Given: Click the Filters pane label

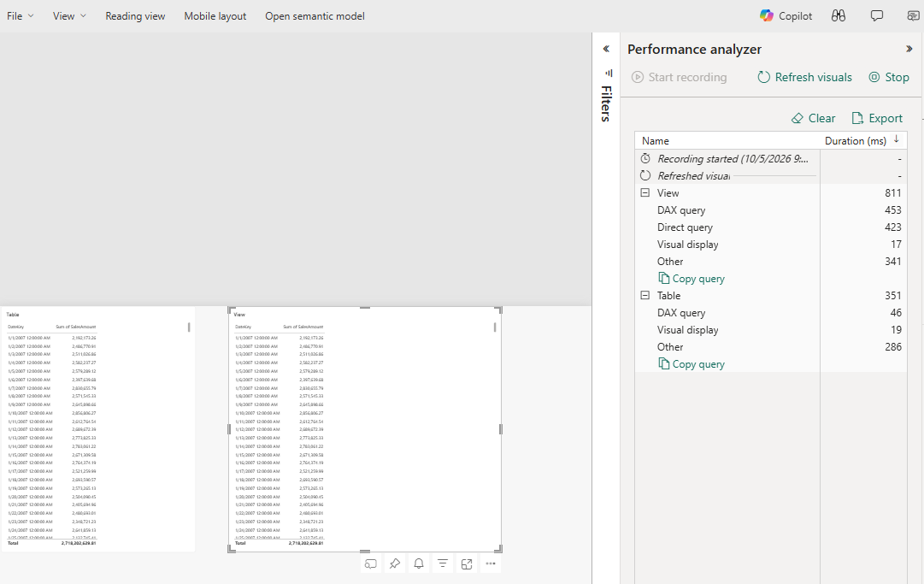Looking at the screenshot, I should pos(606,103).
